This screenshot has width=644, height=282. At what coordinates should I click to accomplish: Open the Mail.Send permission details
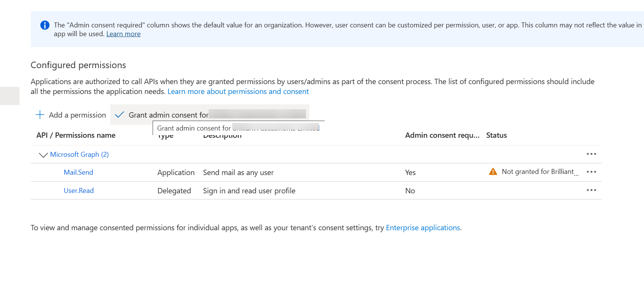point(78,172)
